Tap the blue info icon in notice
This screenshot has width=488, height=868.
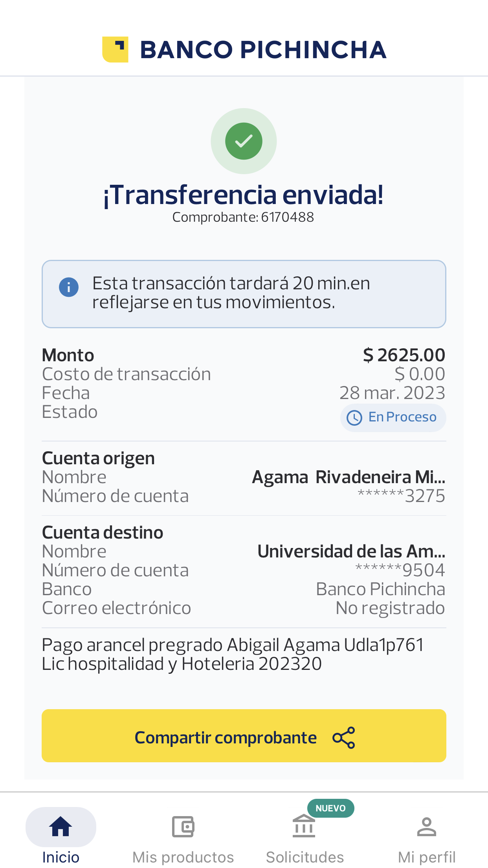[69, 287]
